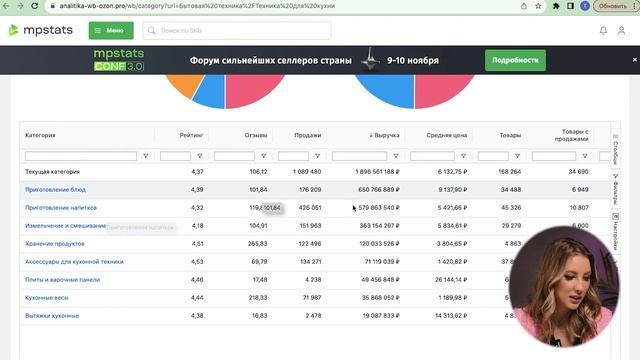Open filter funnel for Выручка column
Viewport: 640px width, 360px height.
click(396, 156)
